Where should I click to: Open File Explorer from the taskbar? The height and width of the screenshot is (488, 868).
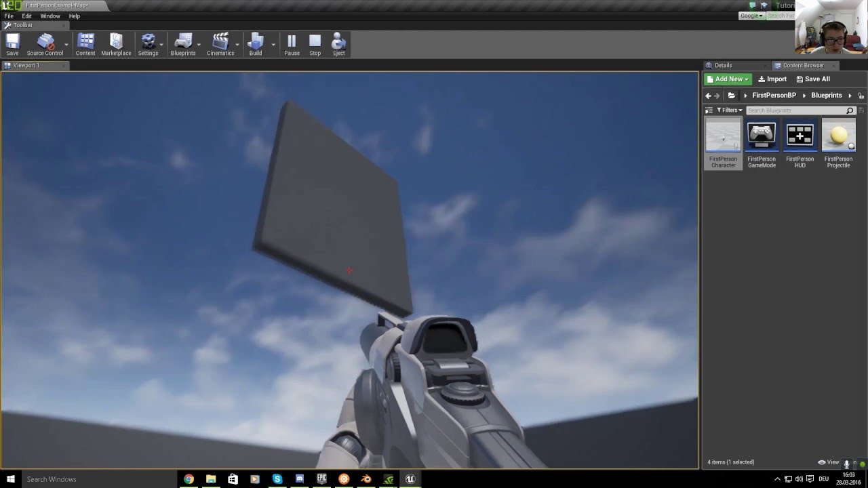(x=211, y=479)
